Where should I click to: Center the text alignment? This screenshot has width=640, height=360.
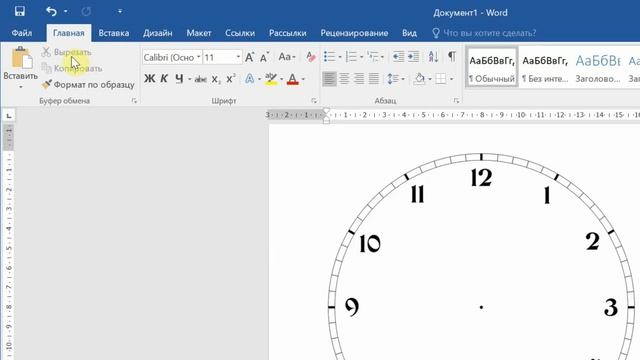pyautogui.click(x=344, y=79)
